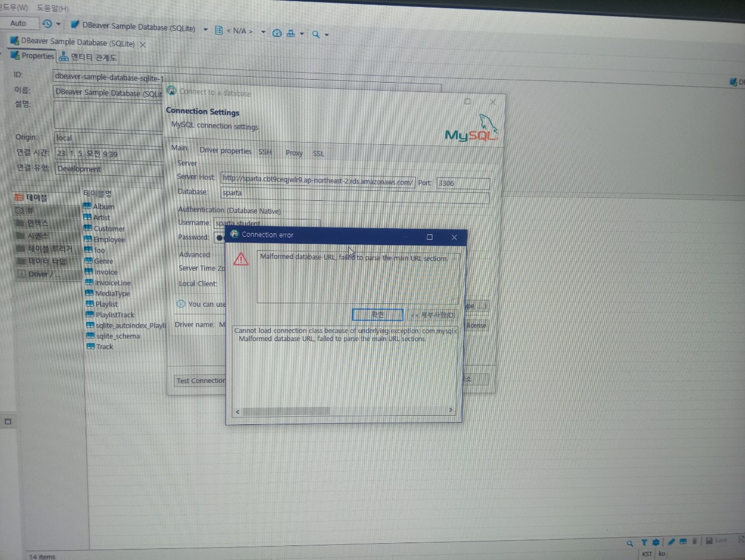The width and height of the screenshot is (745, 560).
Task: Click the 도움말(H) menu
Action: click(x=52, y=8)
